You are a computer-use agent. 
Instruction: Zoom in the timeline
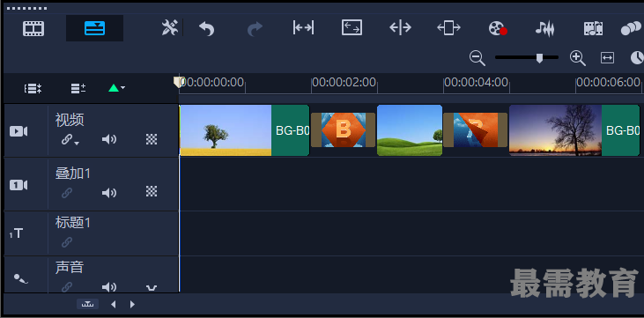(x=577, y=58)
